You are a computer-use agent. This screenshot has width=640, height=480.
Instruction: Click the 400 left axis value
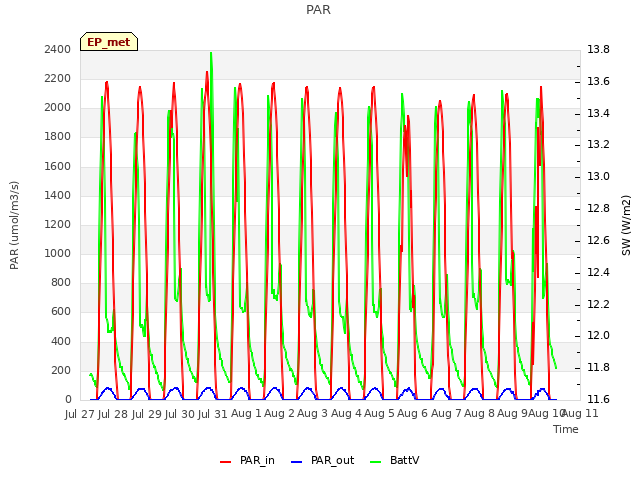(x=61, y=342)
